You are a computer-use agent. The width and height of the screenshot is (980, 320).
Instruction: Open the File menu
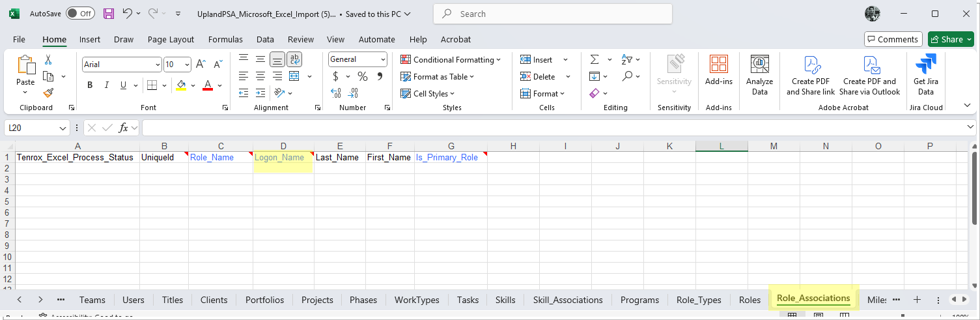[x=19, y=39]
